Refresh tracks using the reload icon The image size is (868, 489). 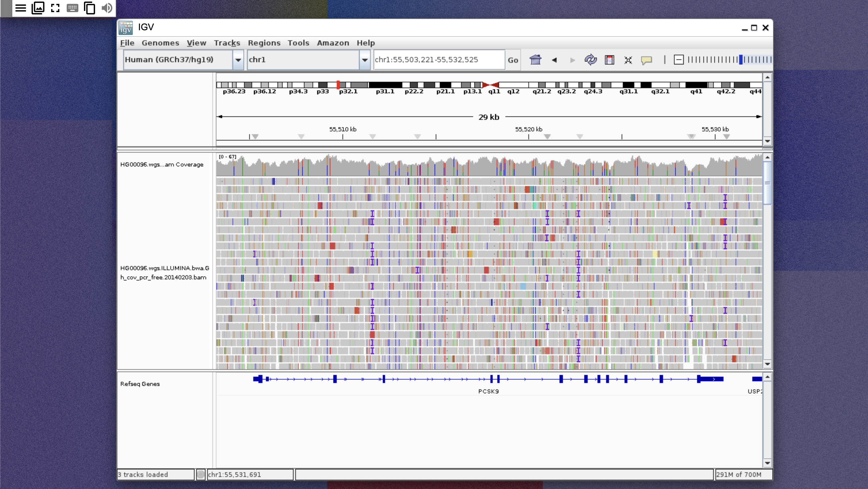click(591, 60)
